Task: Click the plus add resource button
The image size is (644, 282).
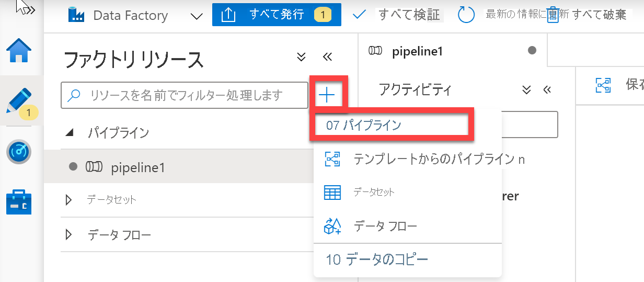Action: [x=327, y=95]
